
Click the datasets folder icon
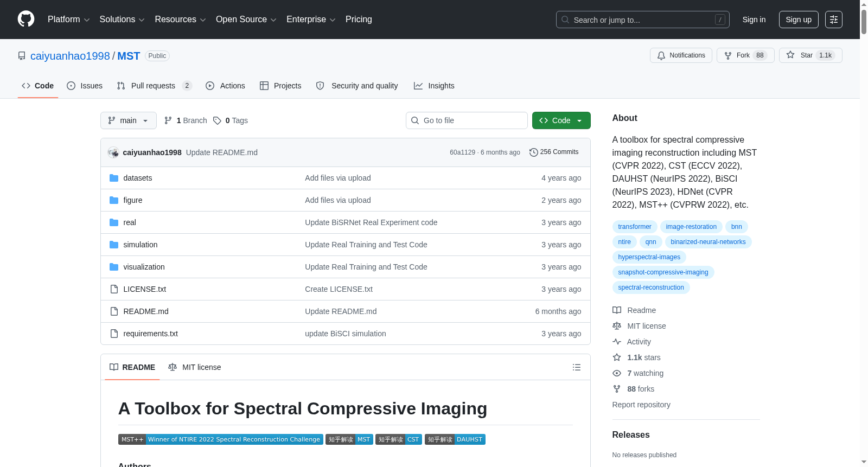click(x=114, y=178)
